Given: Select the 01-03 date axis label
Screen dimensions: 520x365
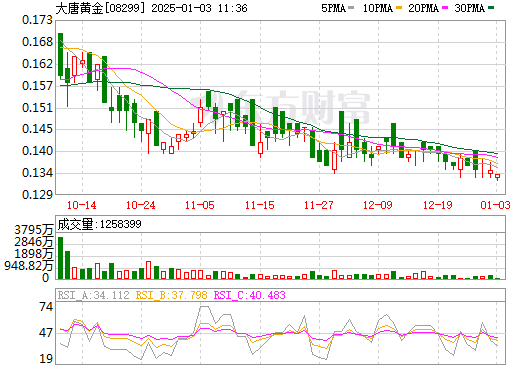Looking at the screenshot, I should [496, 205].
